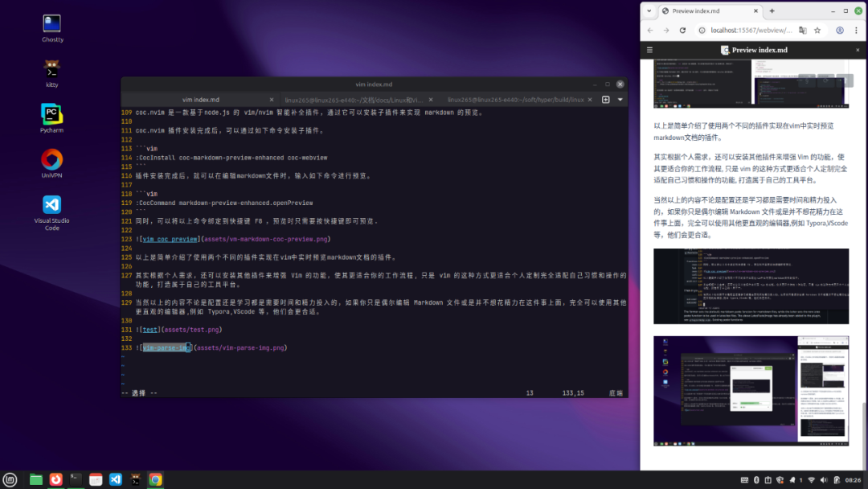Screen dimensions: 868x489
Task: Open the Linux Mint start menu
Action: coord(10,479)
